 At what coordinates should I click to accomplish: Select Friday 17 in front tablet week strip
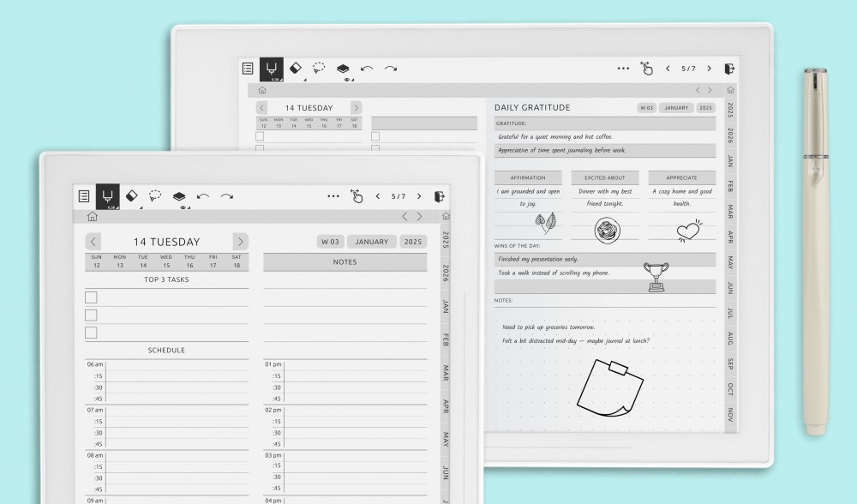pyautogui.click(x=213, y=261)
